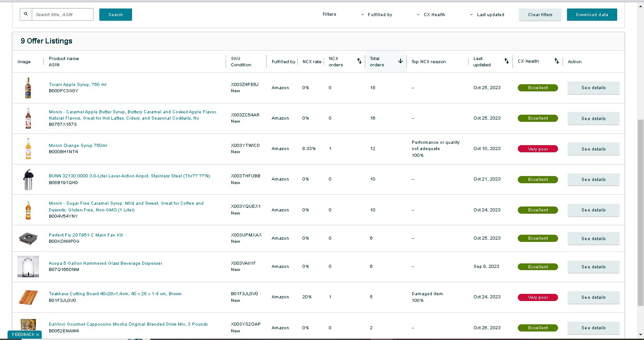
Task: Click the Product name ASIN column header
Action: tap(64, 61)
